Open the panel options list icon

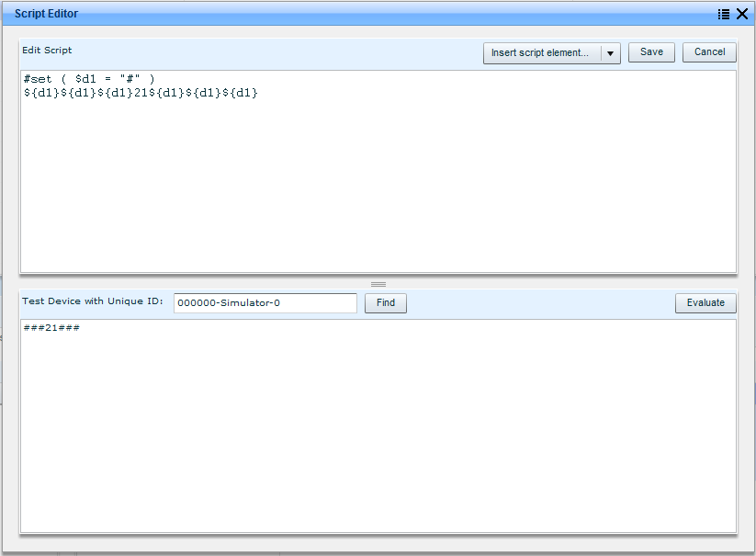click(724, 14)
